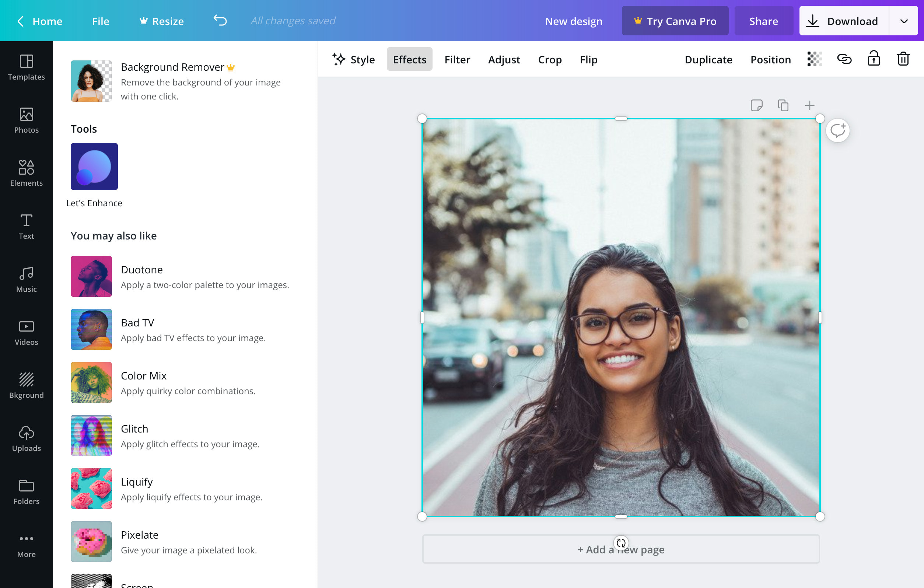
Task: Switch to the Crop tab
Action: (550, 59)
